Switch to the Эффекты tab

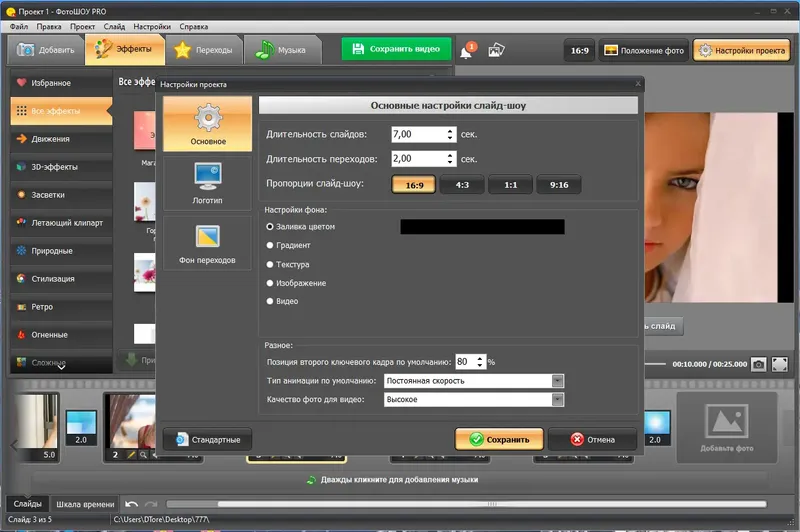[125, 49]
